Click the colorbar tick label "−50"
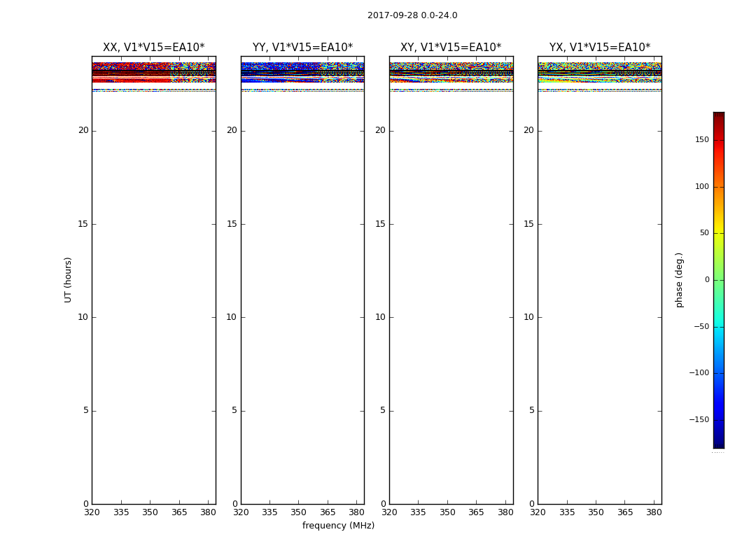The image size is (735, 560). tap(701, 326)
